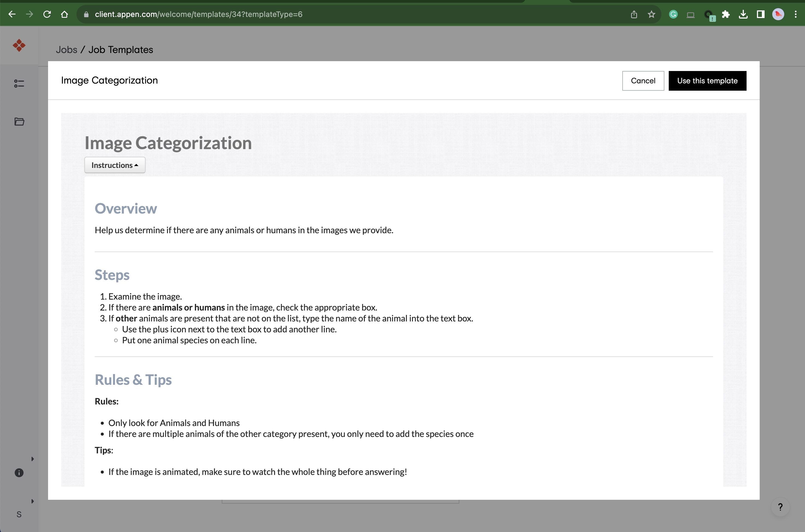The image size is (805, 532).
Task: Open the Extensions puzzle icon
Action: click(726, 14)
